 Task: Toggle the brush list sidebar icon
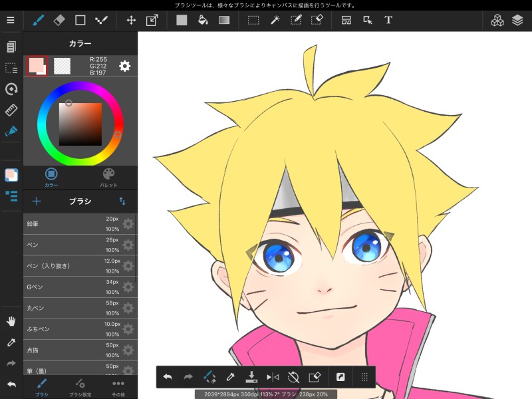[x=11, y=196]
